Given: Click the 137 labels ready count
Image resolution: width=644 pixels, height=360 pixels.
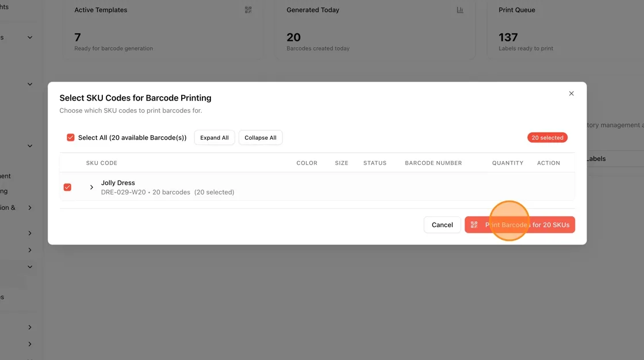Looking at the screenshot, I should pos(508,37).
